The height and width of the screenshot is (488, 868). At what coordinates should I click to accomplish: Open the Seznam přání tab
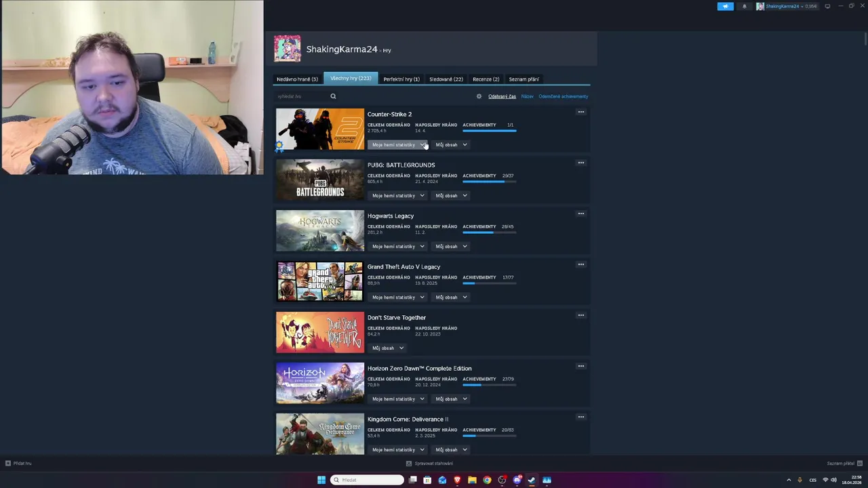tap(524, 79)
